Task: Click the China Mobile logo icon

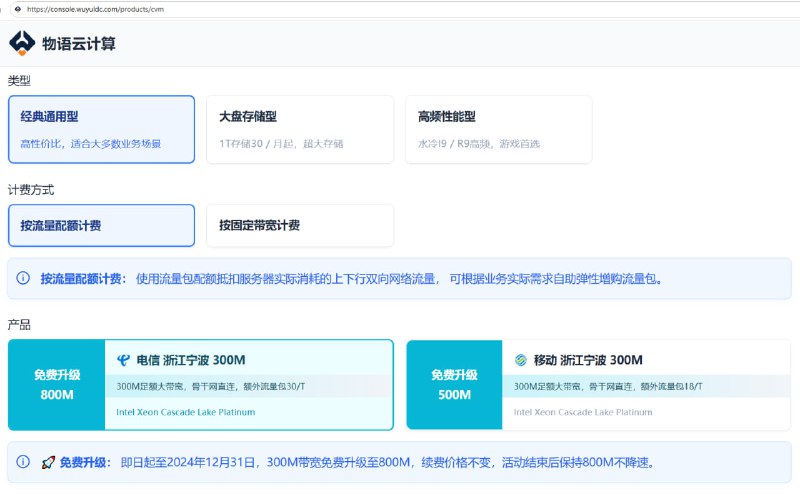Action: pos(521,360)
